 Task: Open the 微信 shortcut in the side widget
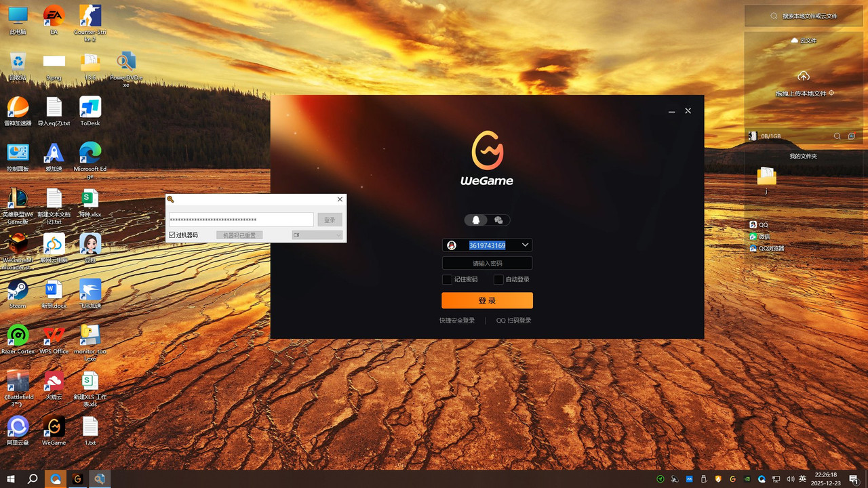pyautogui.click(x=760, y=237)
